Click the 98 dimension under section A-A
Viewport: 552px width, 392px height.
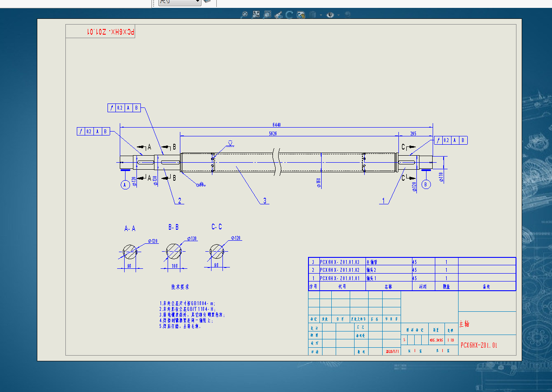129,266
